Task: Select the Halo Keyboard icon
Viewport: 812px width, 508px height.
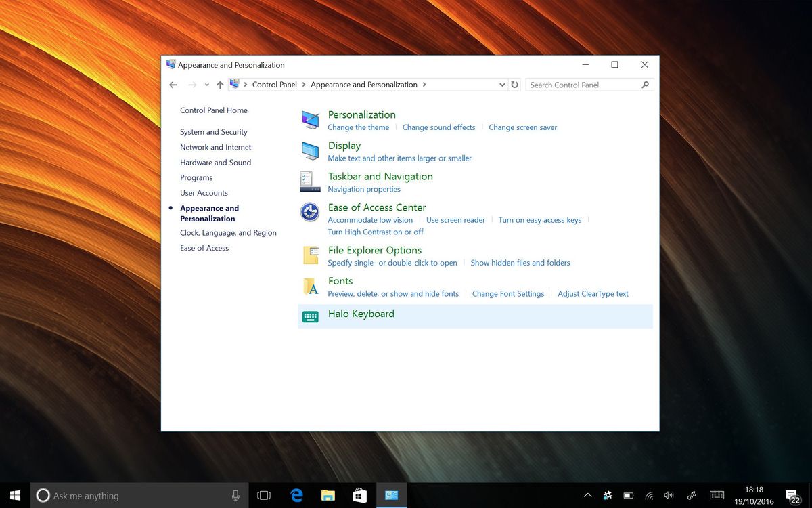Action: pyautogui.click(x=310, y=316)
